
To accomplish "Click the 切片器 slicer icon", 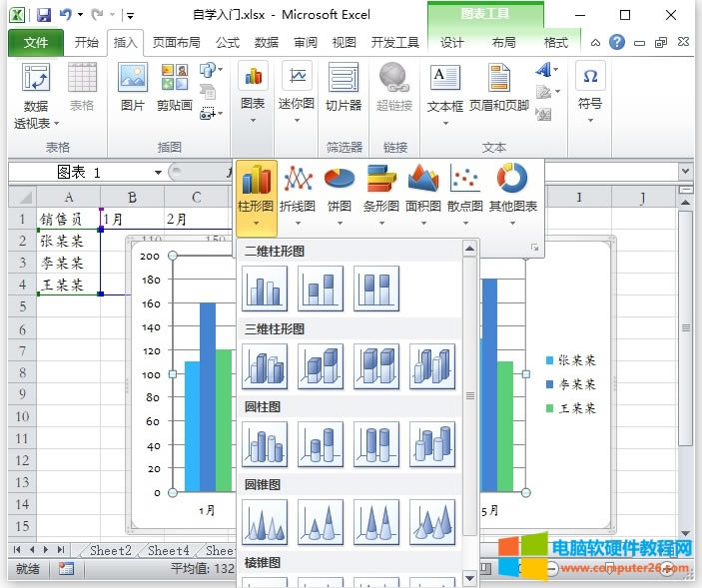I will (x=344, y=88).
